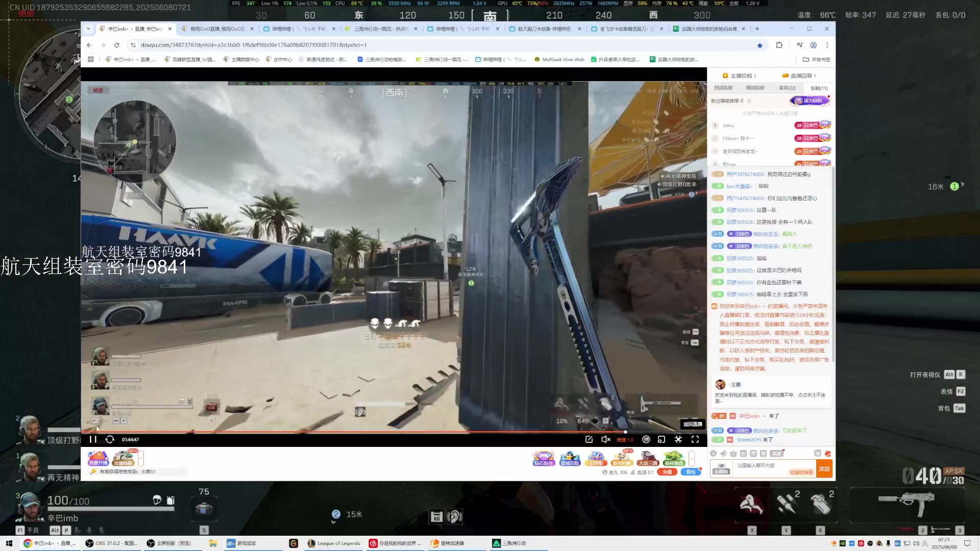Enable the mini-player window icon
Viewport: 980px width, 551px height.
pos(661,439)
